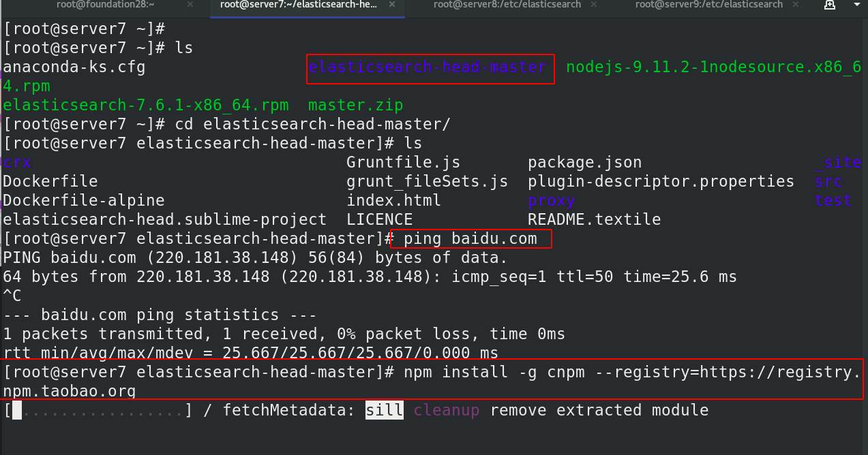Click the highlighted 'sill' log level word
The image size is (868, 455).
pyautogui.click(x=385, y=411)
